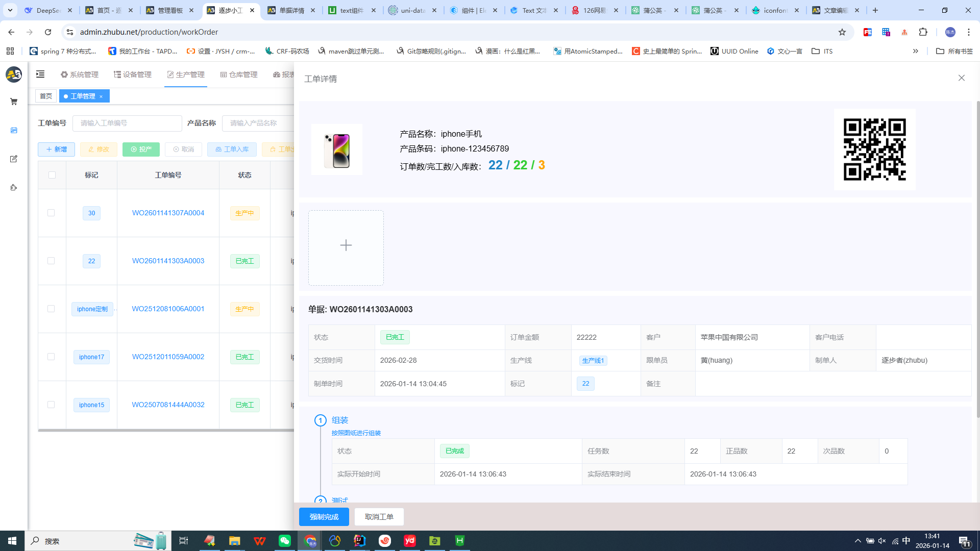This screenshot has width=980, height=551.
Task: Expand the bookmarks overflow chevron
Action: [916, 51]
